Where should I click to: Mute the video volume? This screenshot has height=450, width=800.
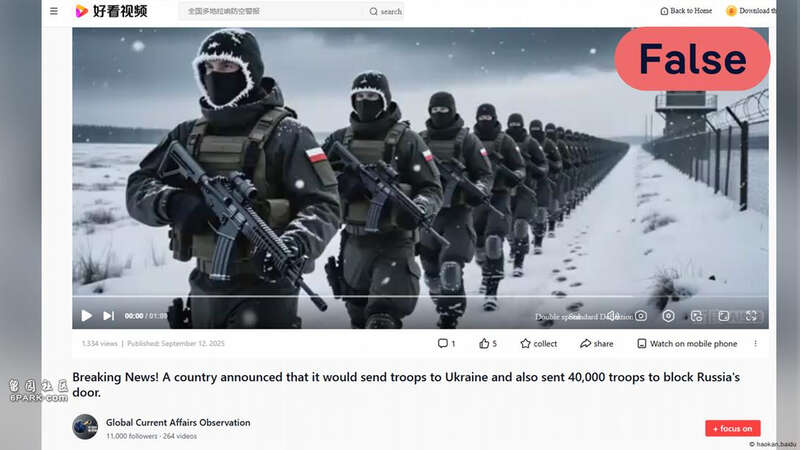click(613, 316)
